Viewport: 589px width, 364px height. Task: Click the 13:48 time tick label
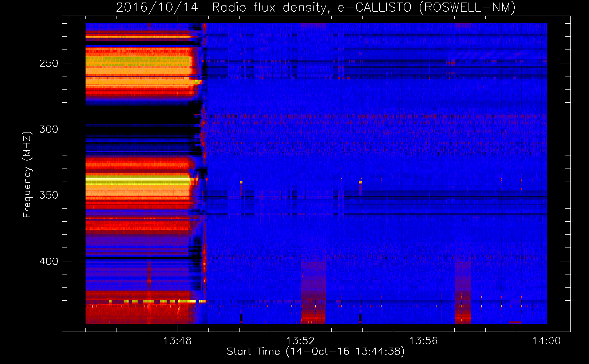[177, 341]
